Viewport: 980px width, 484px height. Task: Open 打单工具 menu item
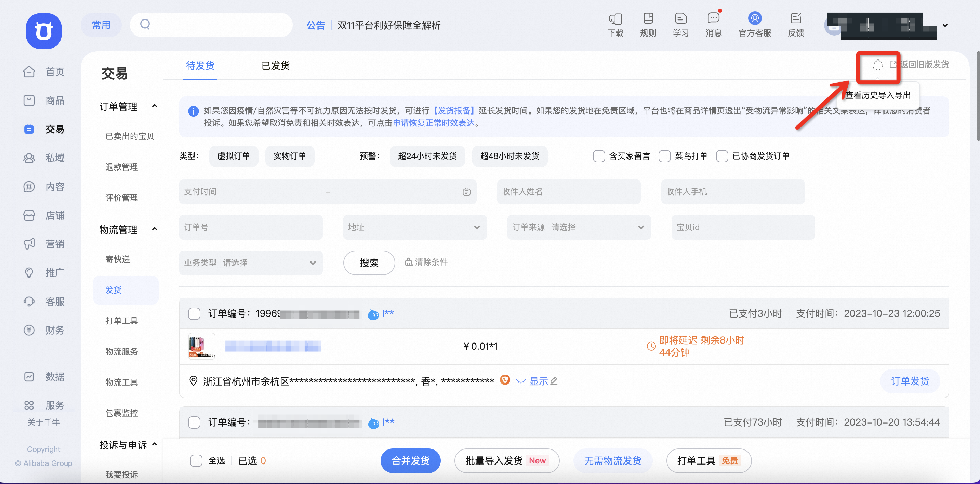point(121,321)
